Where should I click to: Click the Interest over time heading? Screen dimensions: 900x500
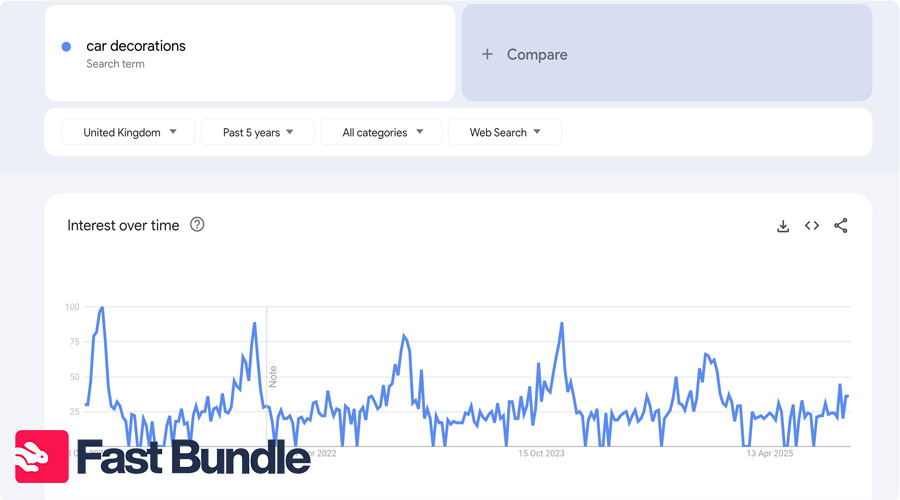pyautogui.click(x=123, y=225)
